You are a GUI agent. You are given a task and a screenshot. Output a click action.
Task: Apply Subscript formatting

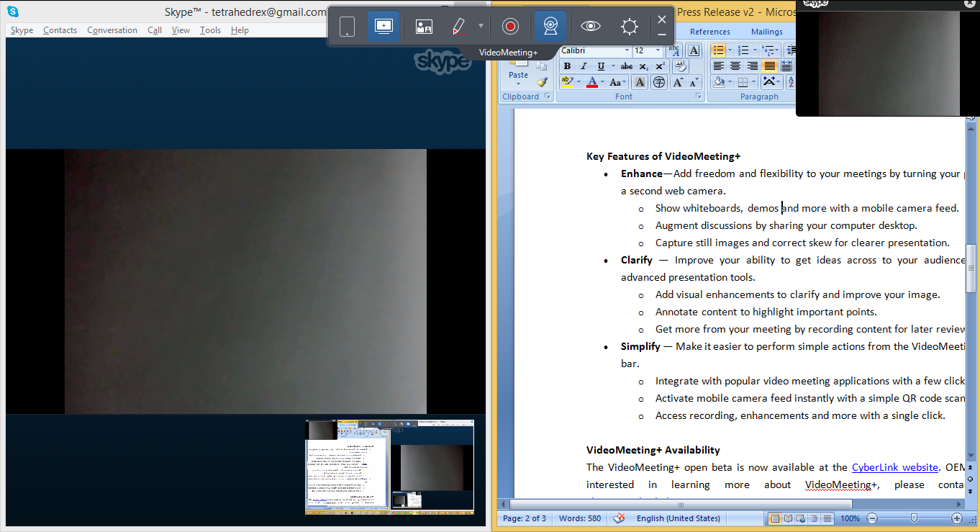tap(644, 66)
